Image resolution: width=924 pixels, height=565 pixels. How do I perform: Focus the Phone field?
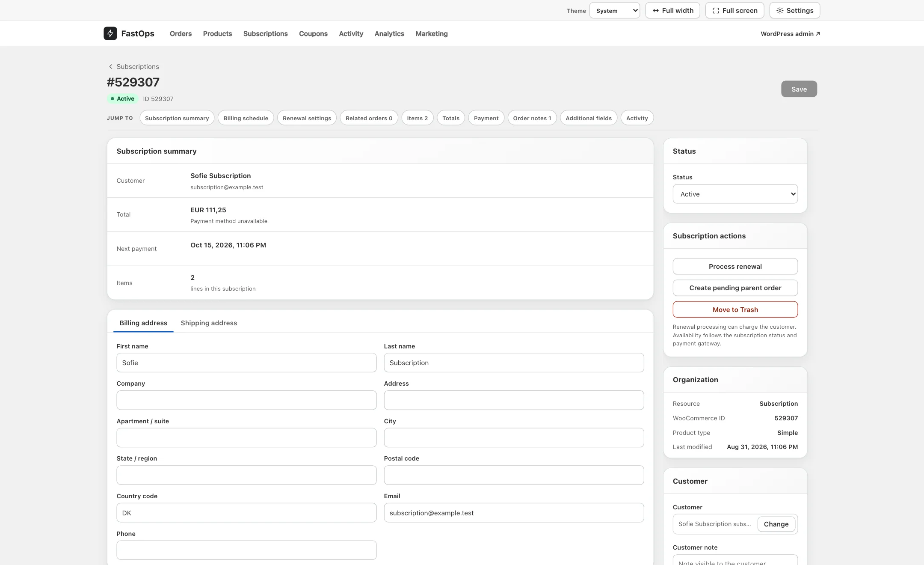tap(246, 550)
